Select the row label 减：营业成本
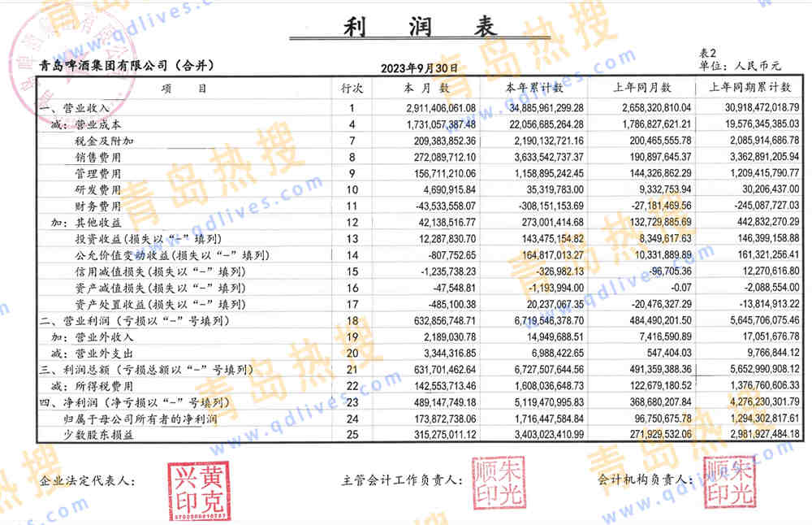 (x=86, y=124)
